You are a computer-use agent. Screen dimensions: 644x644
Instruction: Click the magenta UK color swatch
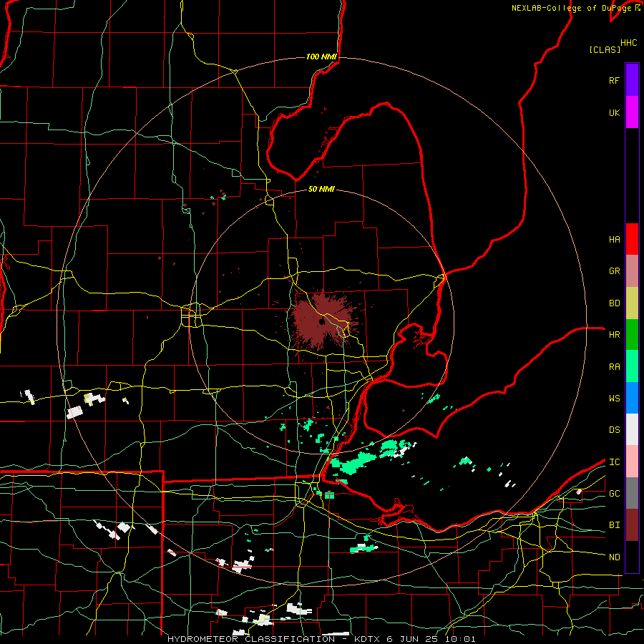(x=632, y=112)
